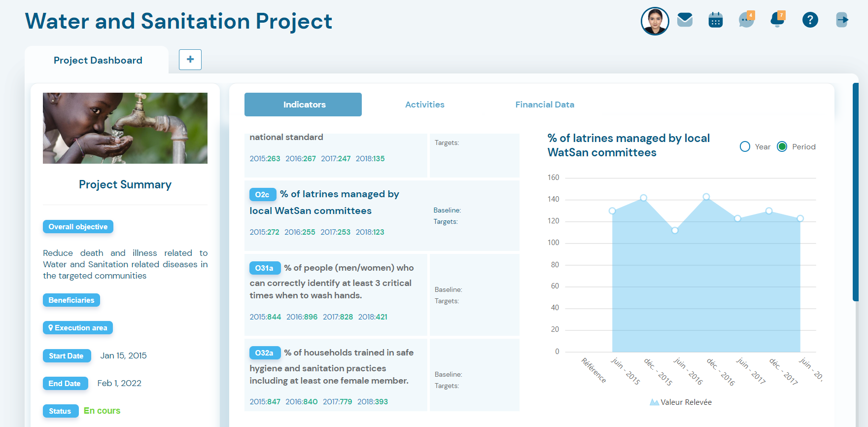The image size is (868, 427).
Task: Click the 2018:135 national standard value
Action: (370, 159)
